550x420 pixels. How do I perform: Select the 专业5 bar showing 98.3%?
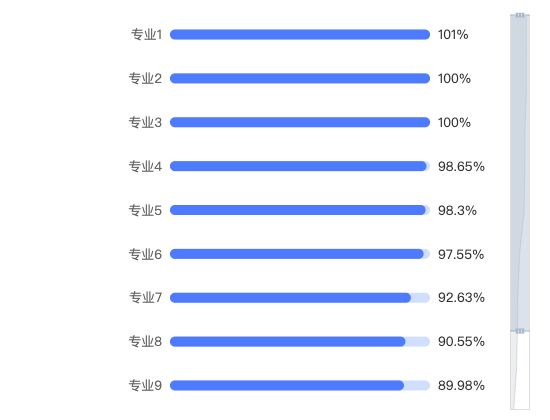(x=298, y=210)
